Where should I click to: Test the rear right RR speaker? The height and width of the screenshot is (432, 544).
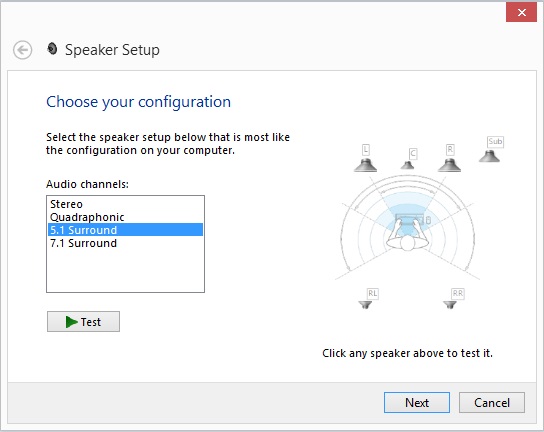tap(450, 305)
